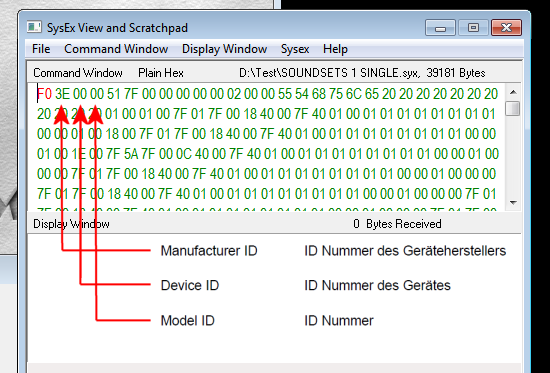The height and width of the screenshot is (373, 550).
Task: Open the Display Window menu
Action: pos(224,49)
